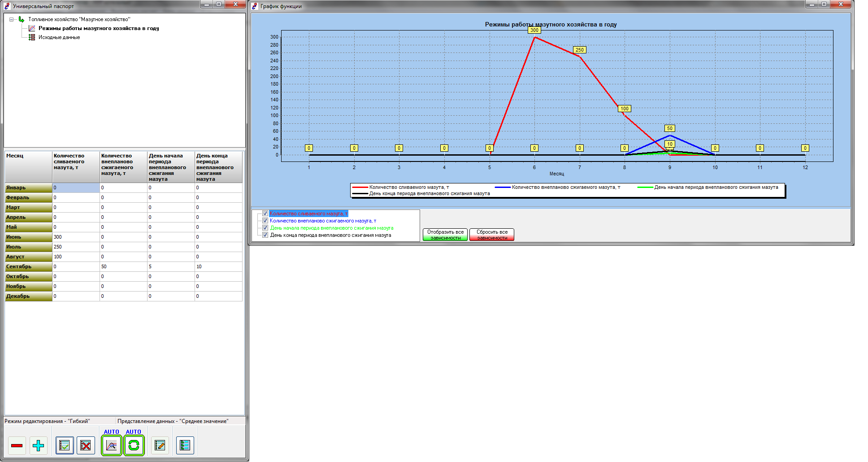The width and height of the screenshot is (868, 462).
Task: Select the 'Декабрь' row header
Action: point(28,296)
